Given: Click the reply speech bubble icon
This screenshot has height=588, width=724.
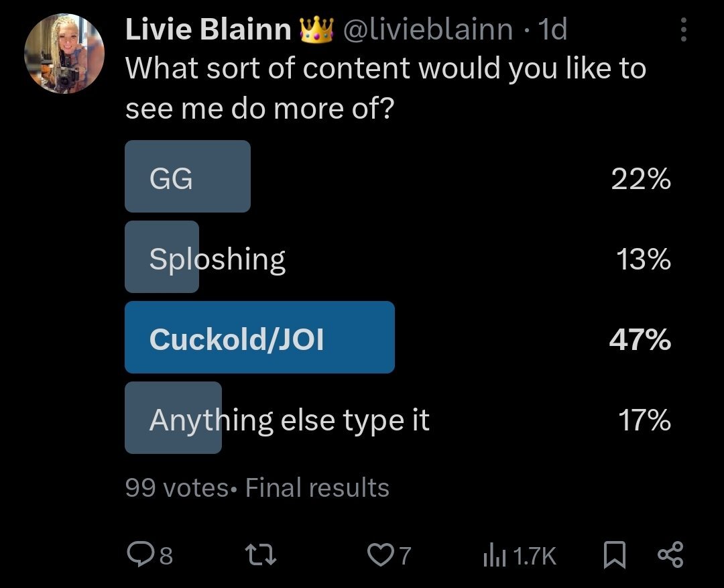Looking at the screenshot, I should [x=139, y=554].
